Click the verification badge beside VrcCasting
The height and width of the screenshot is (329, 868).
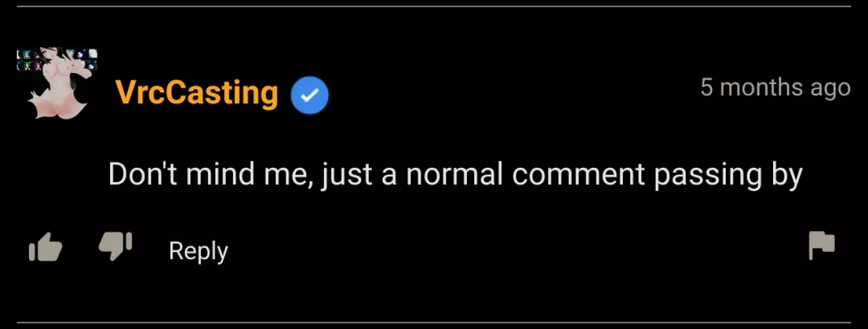[310, 95]
